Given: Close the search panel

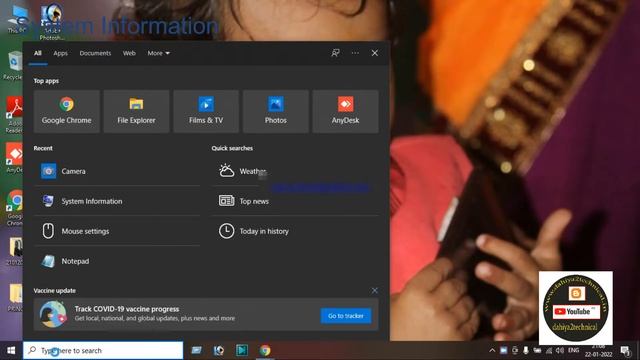Looking at the screenshot, I should (375, 53).
